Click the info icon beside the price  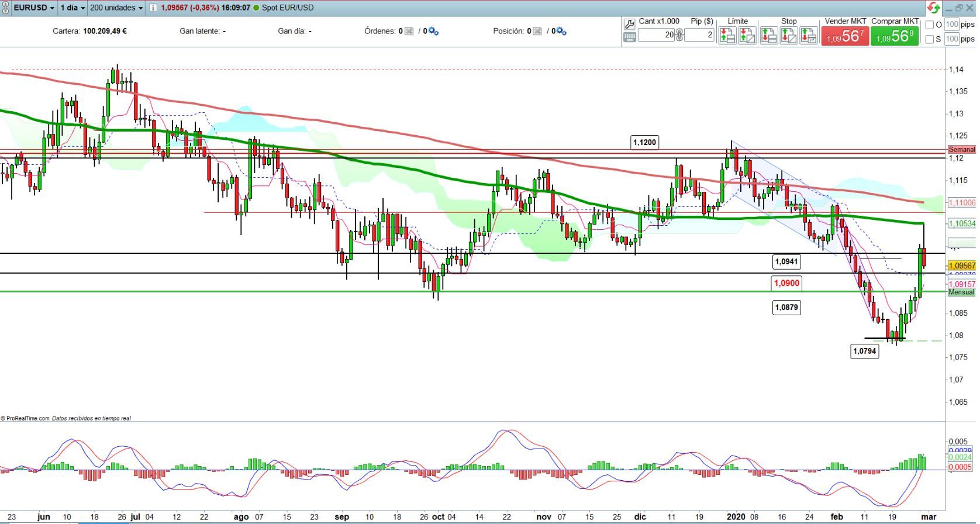[x=153, y=8]
